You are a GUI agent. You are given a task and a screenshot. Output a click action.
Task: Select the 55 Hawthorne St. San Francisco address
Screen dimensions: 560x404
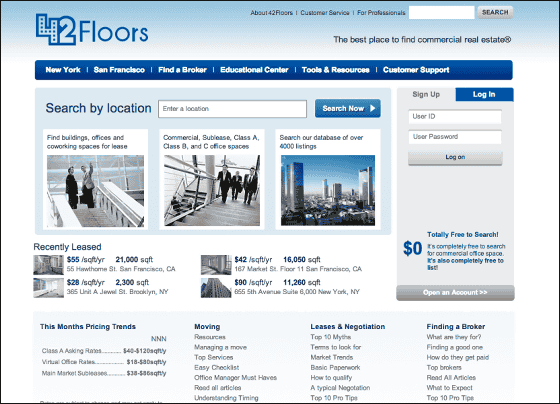pos(121,269)
